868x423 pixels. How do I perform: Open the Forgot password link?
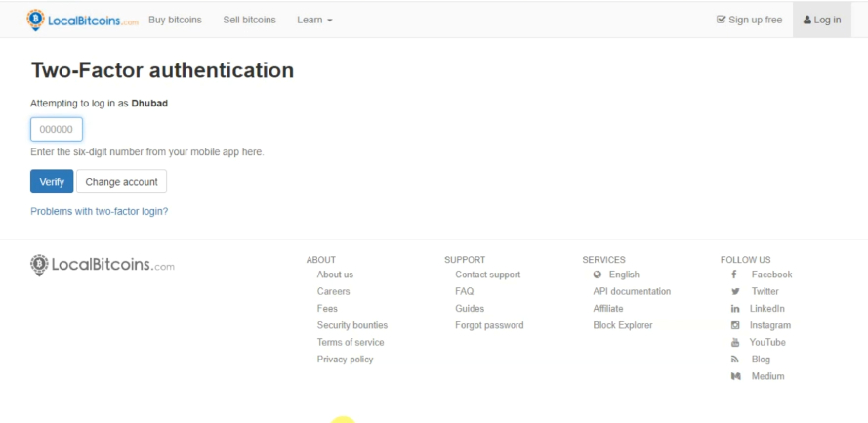coord(489,325)
